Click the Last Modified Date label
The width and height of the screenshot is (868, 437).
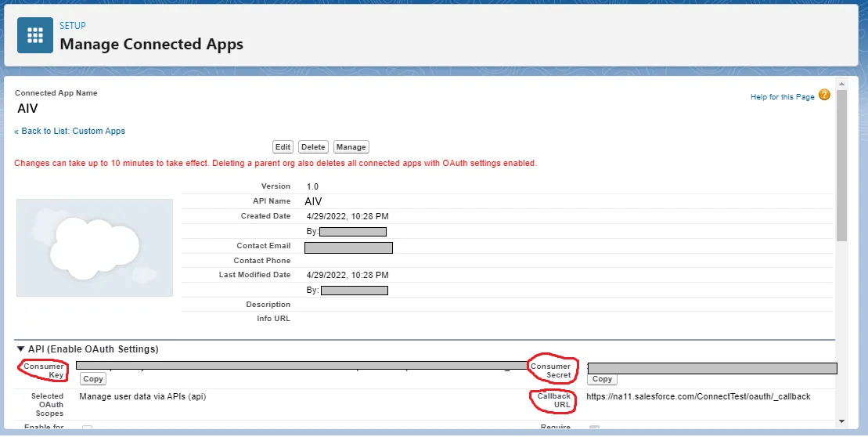point(254,275)
